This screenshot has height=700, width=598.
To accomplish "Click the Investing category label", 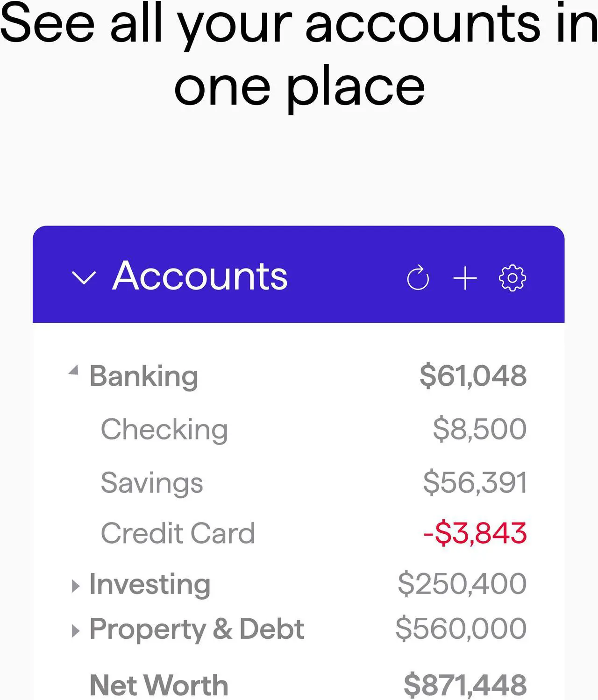I will [x=150, y=585].
